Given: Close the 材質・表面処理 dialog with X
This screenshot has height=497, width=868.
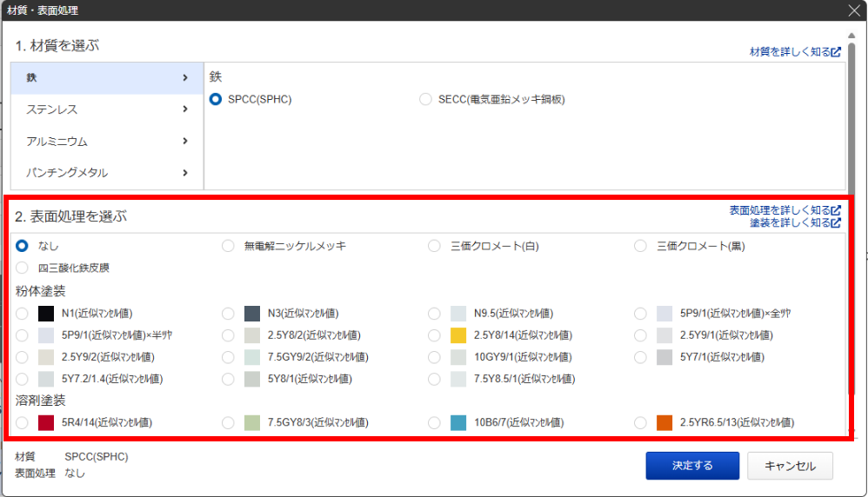Looking at the screenshot, I should [x=854, y=10].
